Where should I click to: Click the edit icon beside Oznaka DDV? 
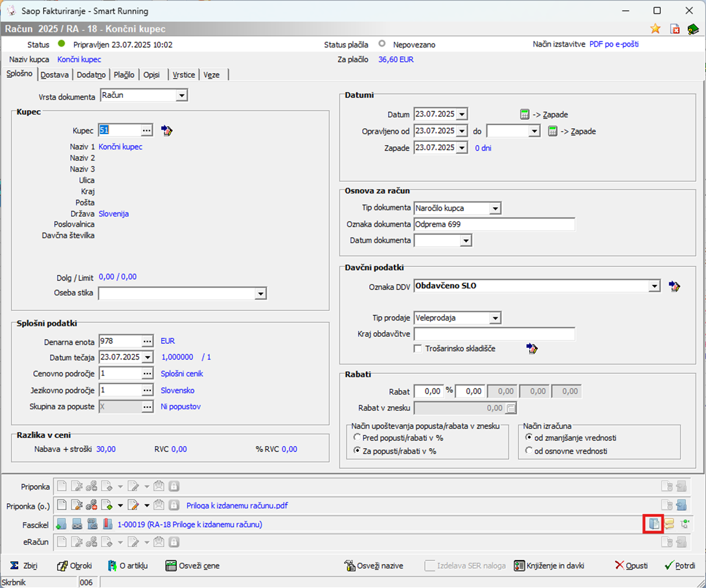point(674,286)
